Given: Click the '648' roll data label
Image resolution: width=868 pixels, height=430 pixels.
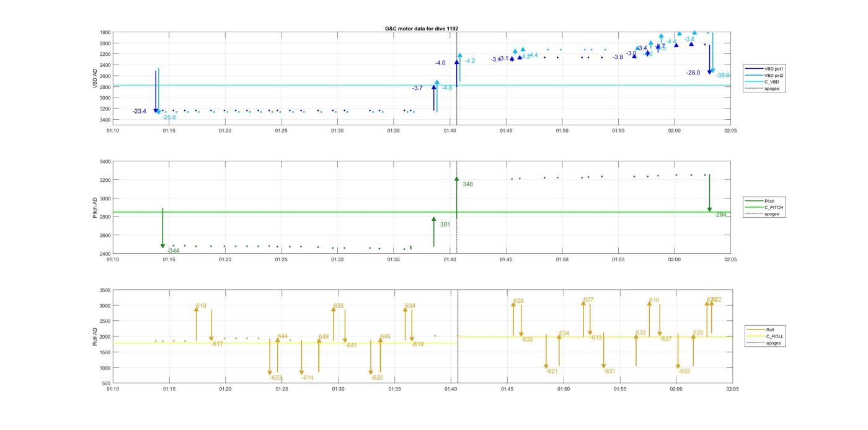Looking at the screenshot, I should (x=324, y=337).
